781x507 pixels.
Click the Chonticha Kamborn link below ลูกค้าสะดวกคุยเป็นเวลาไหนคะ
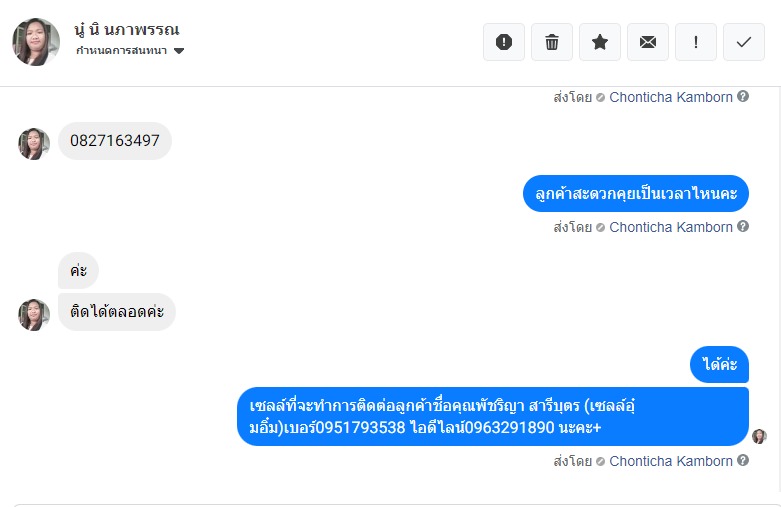click(671, 227)
